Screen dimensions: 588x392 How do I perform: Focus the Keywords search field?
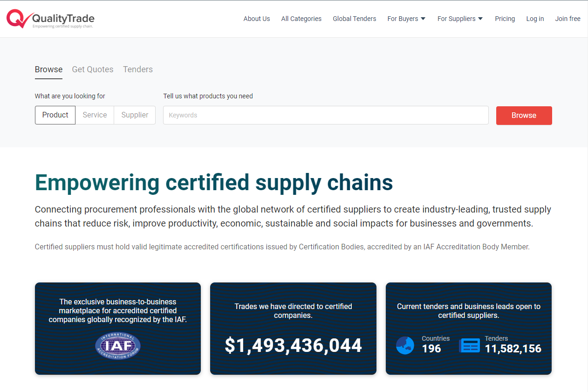(x=326, y=115)
